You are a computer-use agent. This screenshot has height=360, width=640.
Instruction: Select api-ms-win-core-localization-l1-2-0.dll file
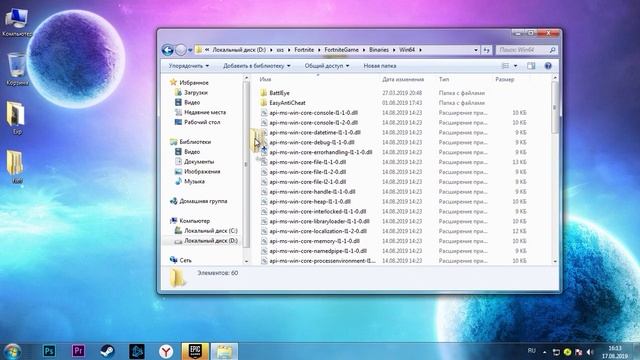point(318,231)
